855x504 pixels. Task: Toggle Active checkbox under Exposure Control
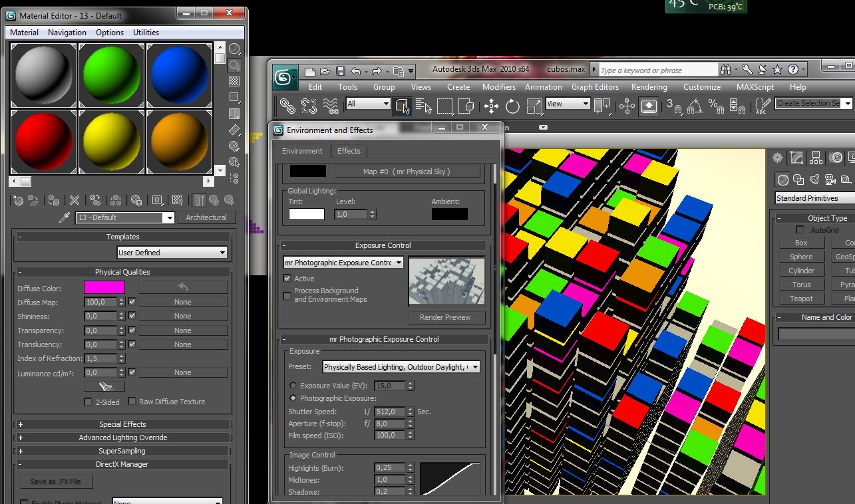tap(287, 279)
